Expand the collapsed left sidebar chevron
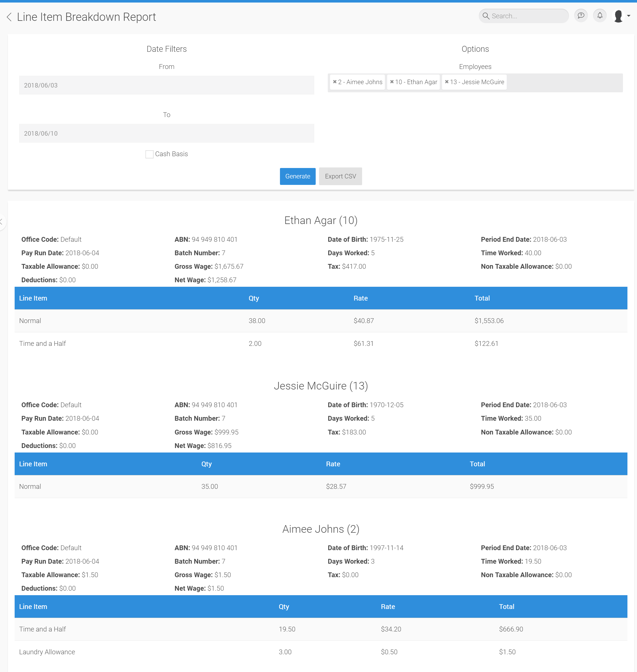This screenshot has width=637, height=672. tap(2, 222)
